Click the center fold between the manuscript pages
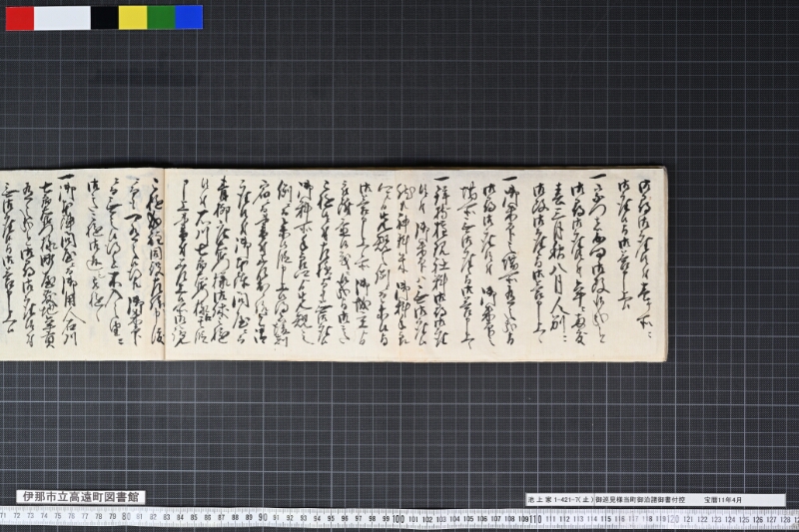The width and height of the screenshot is (799, 532). tap(164, 265)
